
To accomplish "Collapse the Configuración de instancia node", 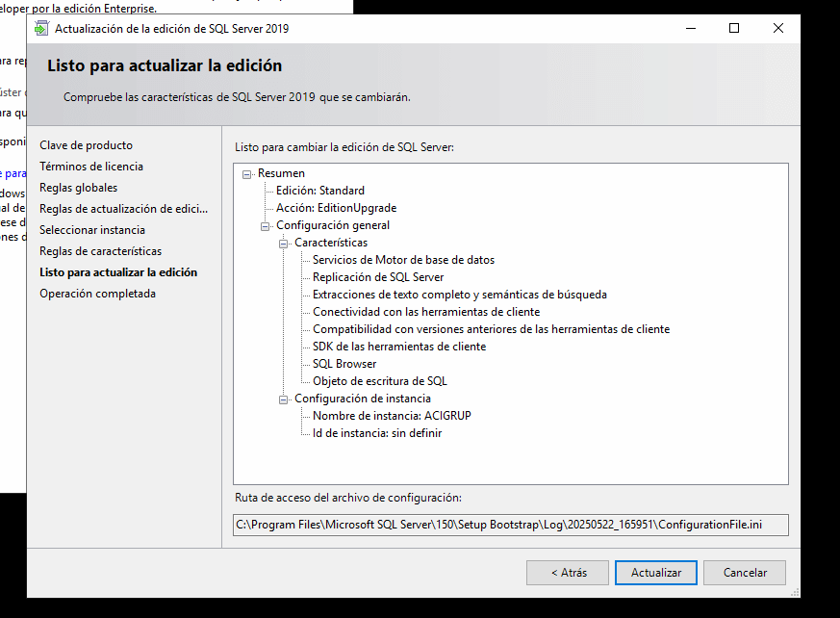I will tap(284, 399).
